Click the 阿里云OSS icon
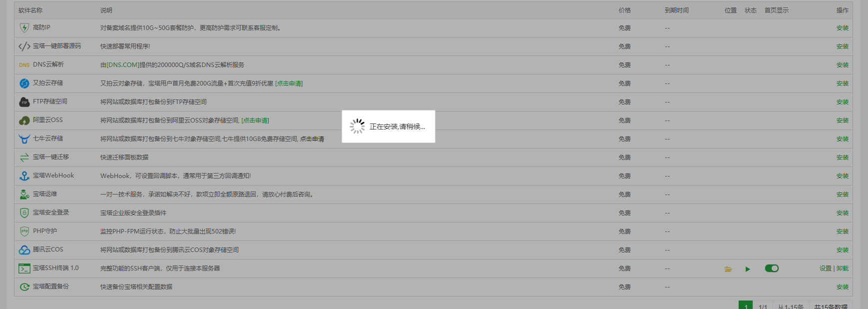 click(24, 120)
